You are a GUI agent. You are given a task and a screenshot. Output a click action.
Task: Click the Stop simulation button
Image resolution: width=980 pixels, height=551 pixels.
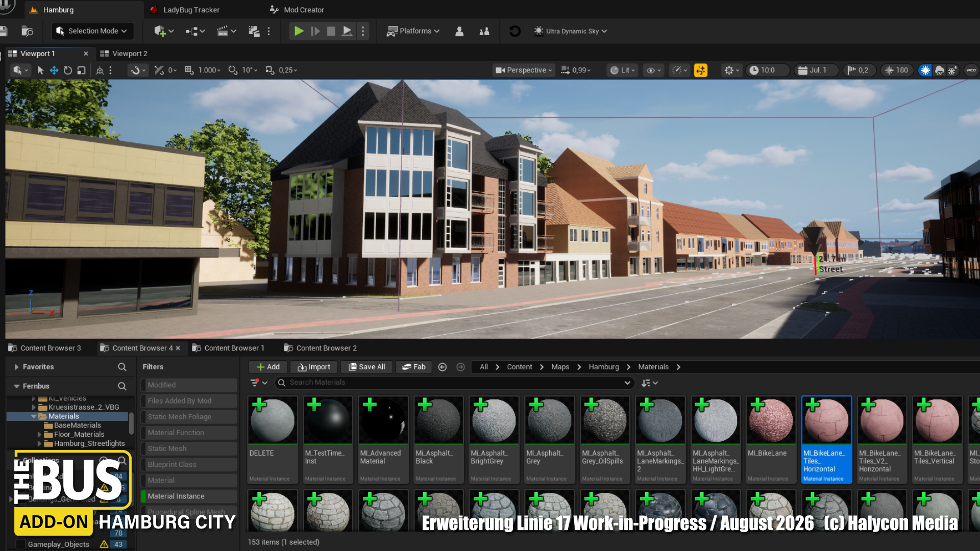coord(331,31)
